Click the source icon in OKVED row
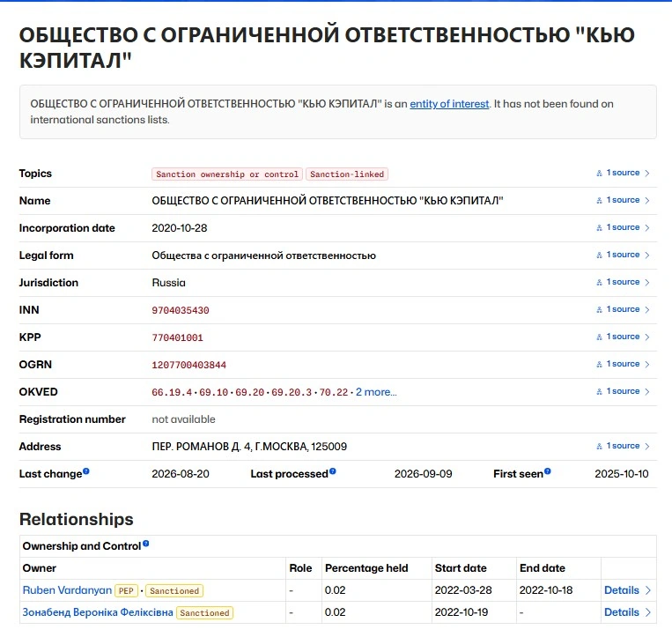The image size is (672, 637). coord(599,391)
